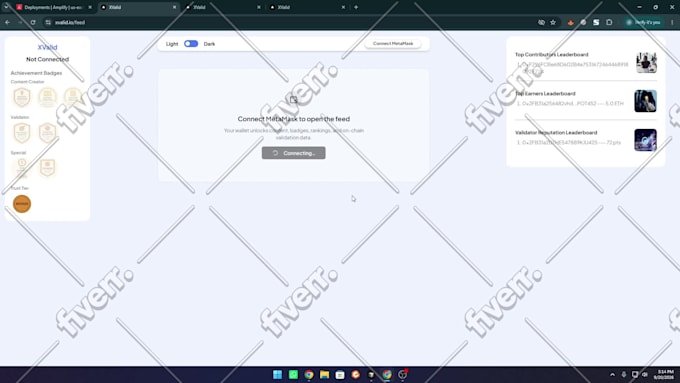Image resolution: width=680 pixels, height=383 pixels.
Task: Open the Chrome three-dot menu
Action: [672, 22]
